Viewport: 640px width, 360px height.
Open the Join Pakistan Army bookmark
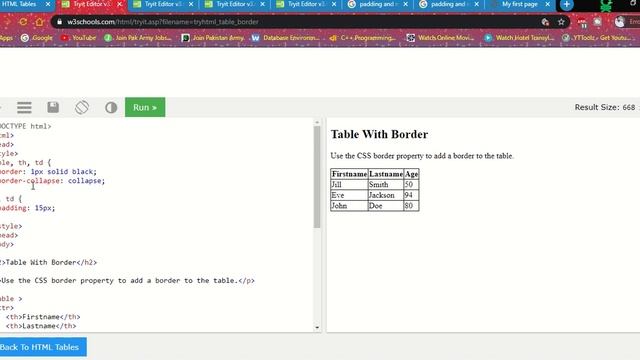point(213,38)
